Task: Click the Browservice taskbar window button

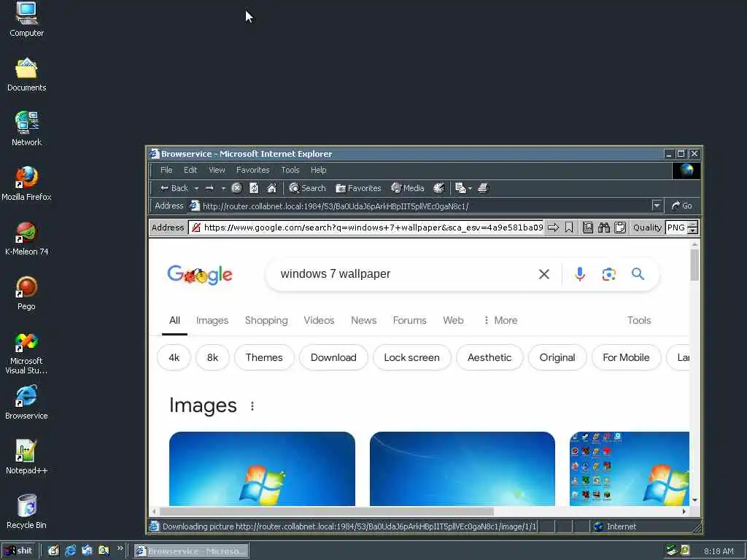Action: pos(191,551)
